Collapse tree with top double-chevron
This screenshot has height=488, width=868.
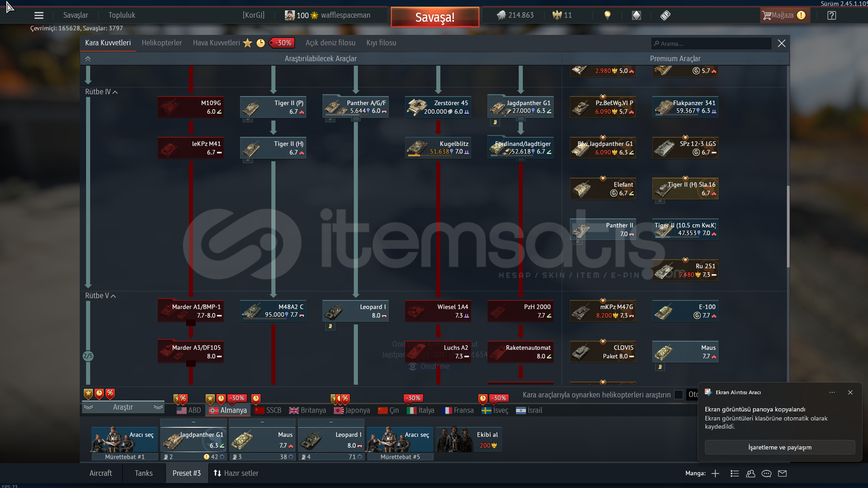(88, 58)
